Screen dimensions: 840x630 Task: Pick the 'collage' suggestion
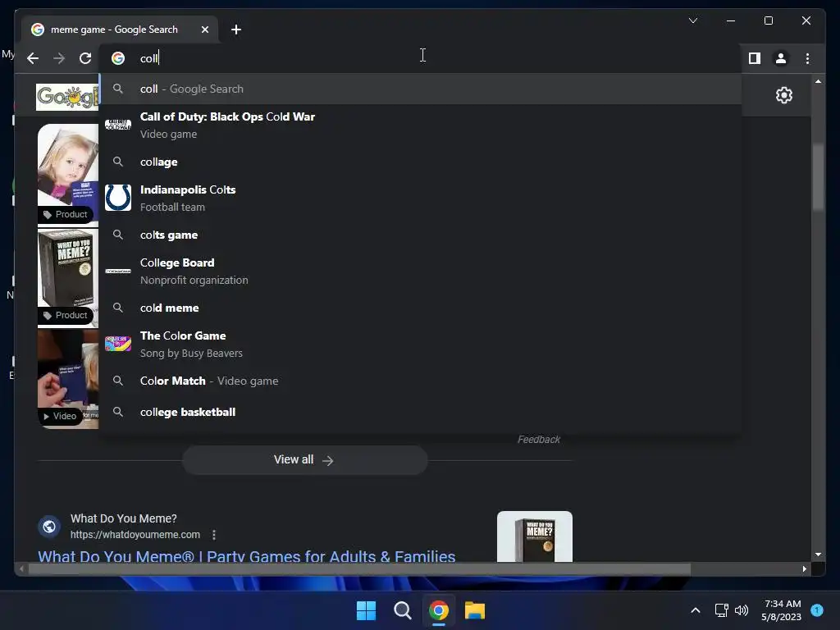click(x=421, y=162)
